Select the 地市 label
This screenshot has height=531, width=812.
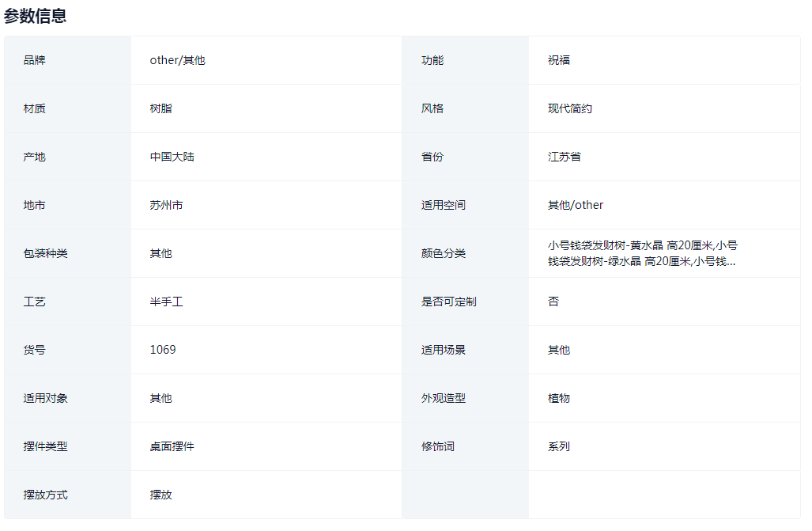click(x=32, y=204)
